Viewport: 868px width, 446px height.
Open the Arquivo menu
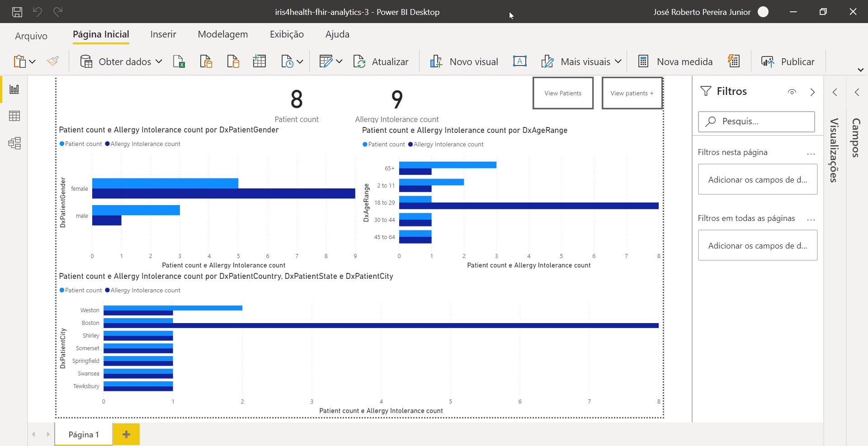coord(31,36)
